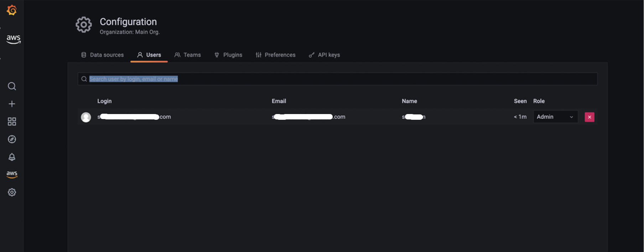Image resolution: width=644 pixels, height=252 pixels.
Task: Open the Alerting bell icon
Action: tap(12, 157)
